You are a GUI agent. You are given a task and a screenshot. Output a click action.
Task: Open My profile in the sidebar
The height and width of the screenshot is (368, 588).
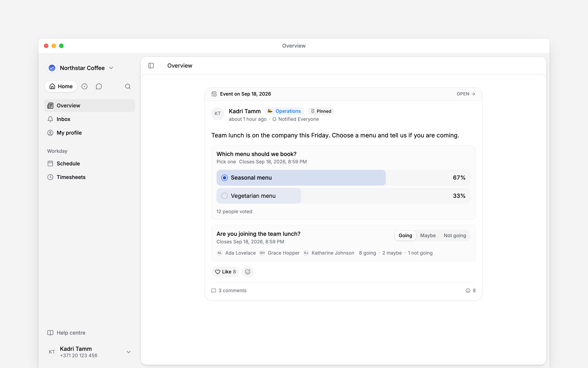pos(89,133)
